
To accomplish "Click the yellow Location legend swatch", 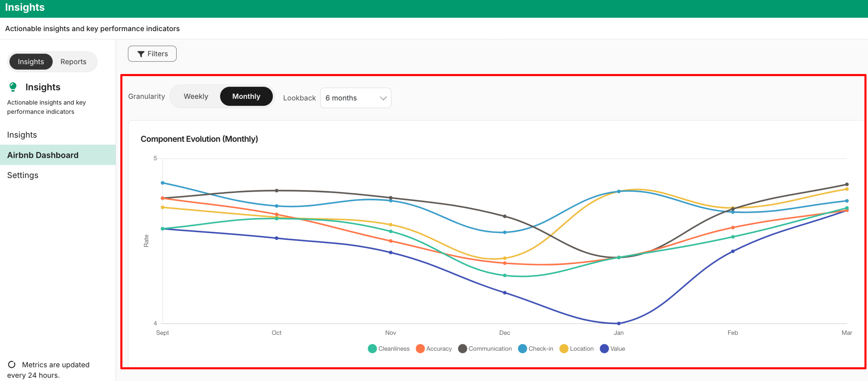I will [x=564, y=349].
